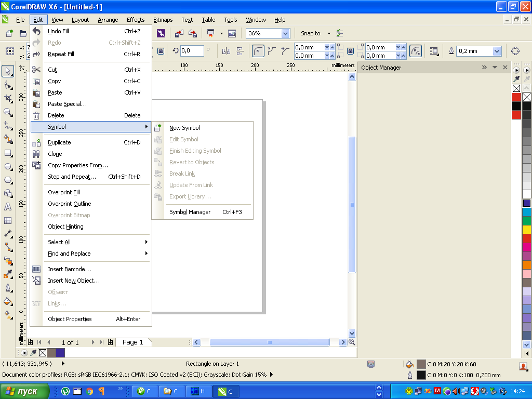Choose New Symbol from submenu
This screenshot has height=399, width=532.
pyautogui.click(x=203, y=128)
